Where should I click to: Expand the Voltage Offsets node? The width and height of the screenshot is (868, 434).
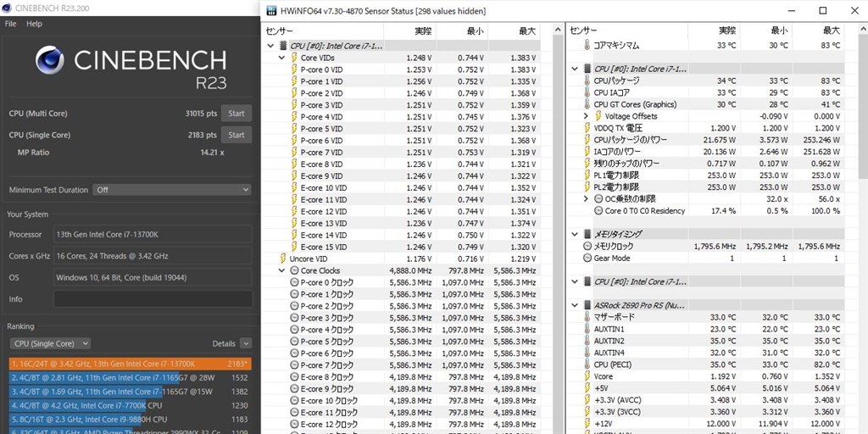[x=587, y=116]
